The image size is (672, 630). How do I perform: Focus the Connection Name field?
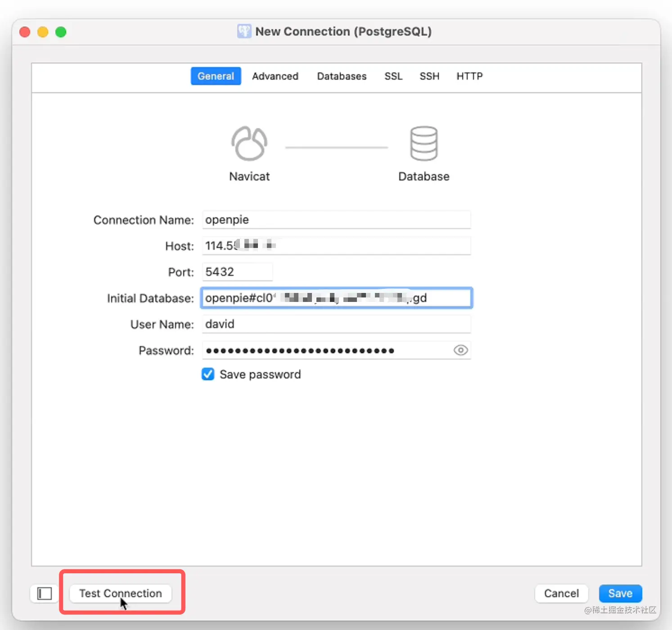336,220
